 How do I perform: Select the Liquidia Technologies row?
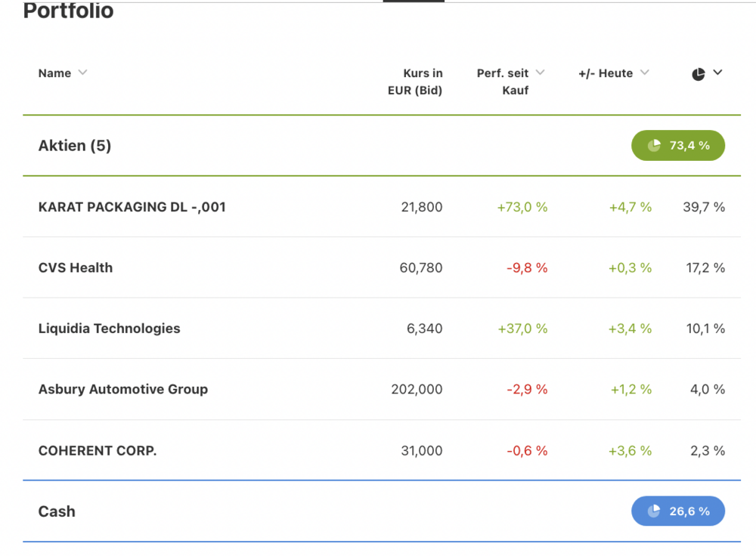tap(110, 329)
